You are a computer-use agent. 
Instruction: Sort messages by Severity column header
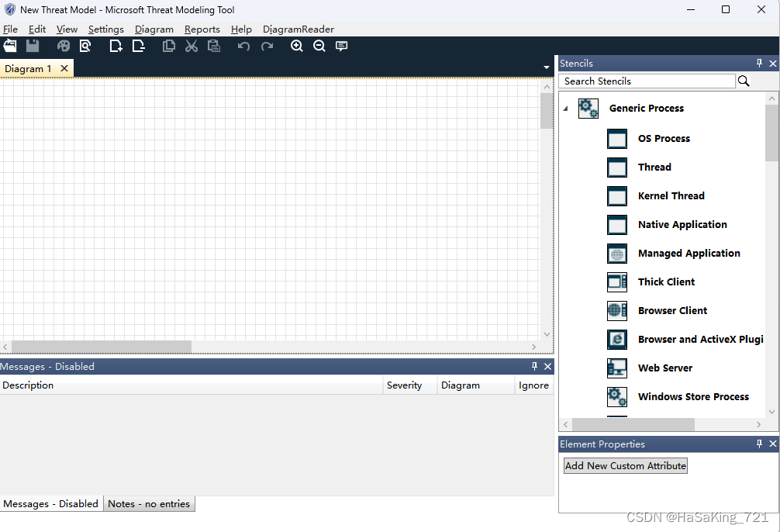coord(410,385)
